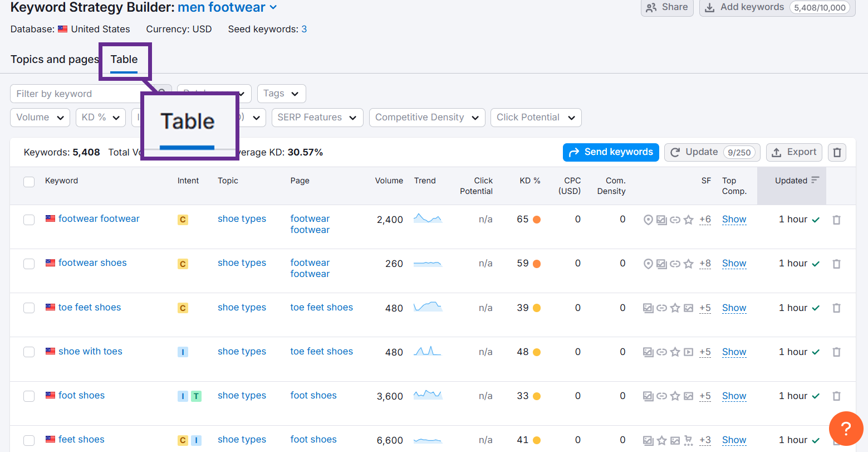The width and height of the screenshot is (868, 452).
Task: Open the 'men footwear' list switcher chevron
Action: tap(273, 7)
